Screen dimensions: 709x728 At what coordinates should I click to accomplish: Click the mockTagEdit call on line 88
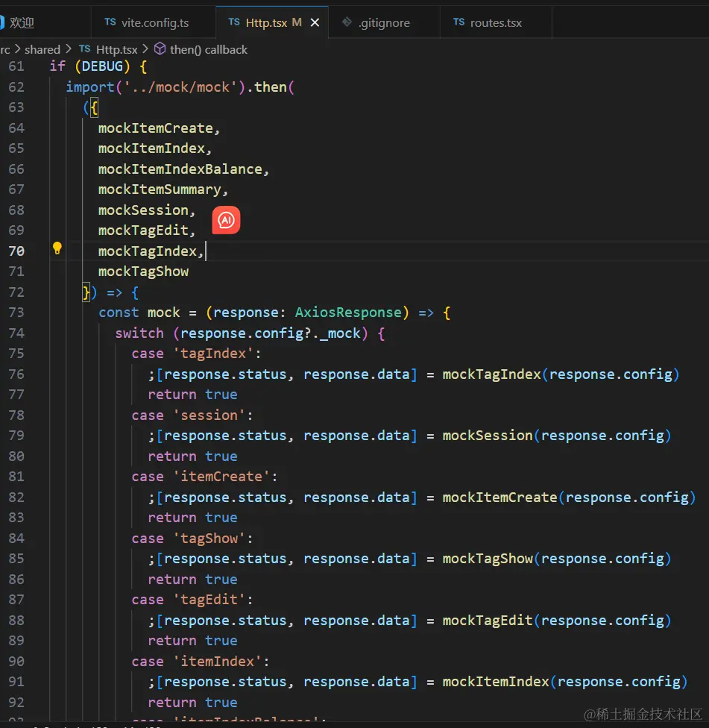point(488,621)
